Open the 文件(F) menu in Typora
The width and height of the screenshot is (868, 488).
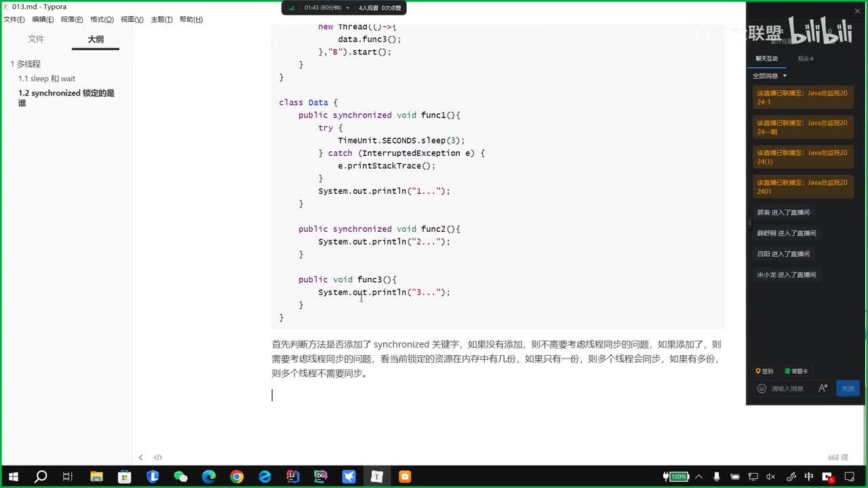(14, 20)
